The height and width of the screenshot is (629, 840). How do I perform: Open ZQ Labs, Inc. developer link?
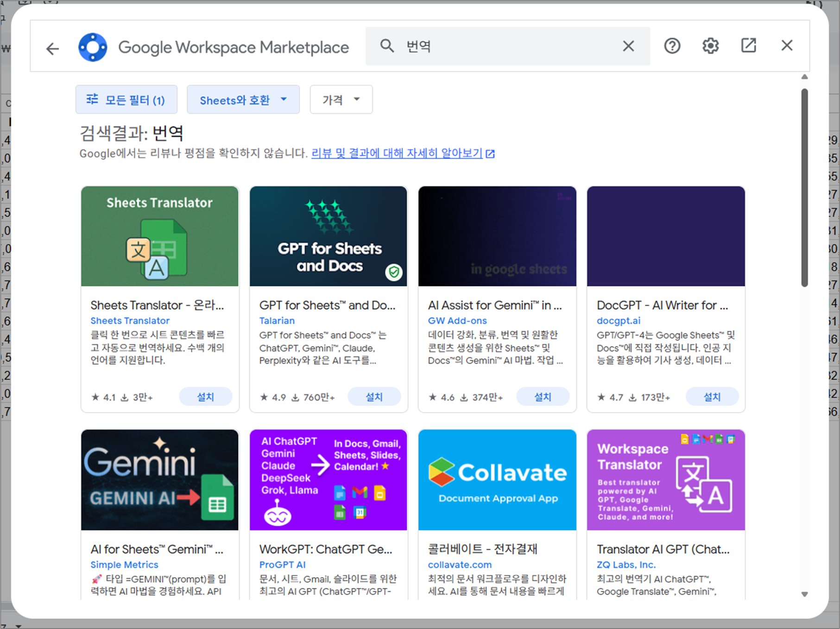tap(626, 565)
